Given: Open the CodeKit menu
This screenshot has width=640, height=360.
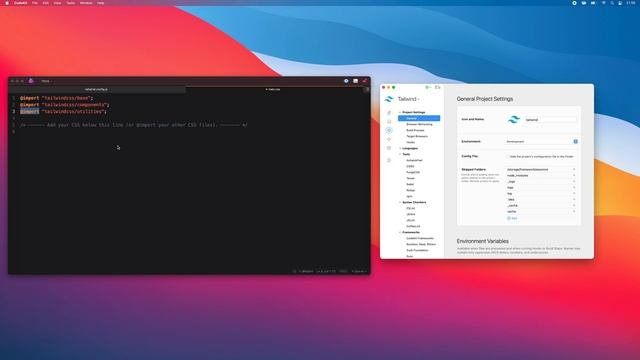Looking at the screenshot, I should pos(20,3).
